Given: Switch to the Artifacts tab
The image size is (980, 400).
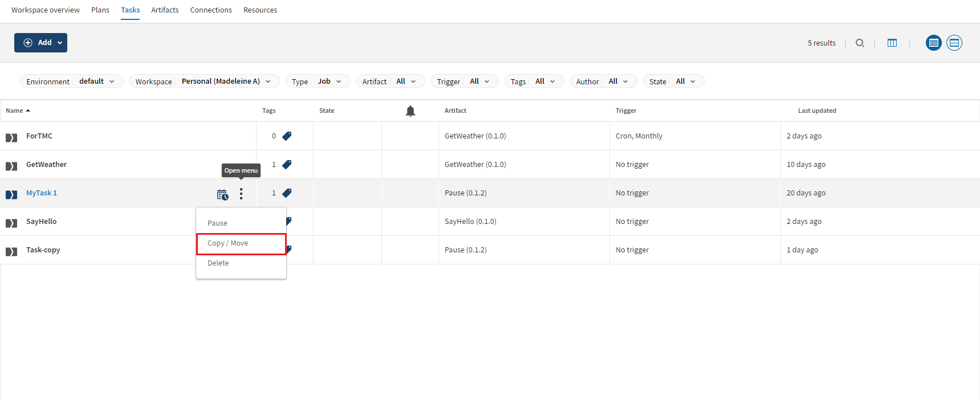Looking at the screenshot, I should 165,10.
